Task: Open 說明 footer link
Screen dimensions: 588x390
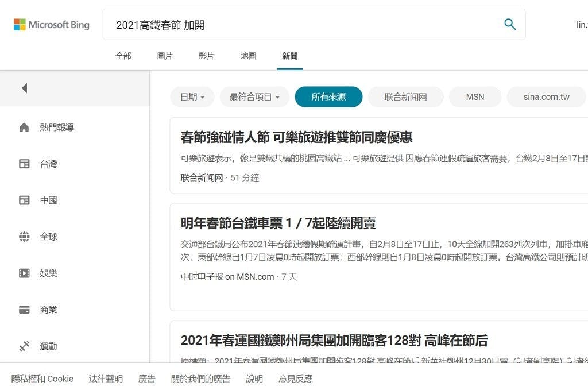Action: tap(254, 379)
